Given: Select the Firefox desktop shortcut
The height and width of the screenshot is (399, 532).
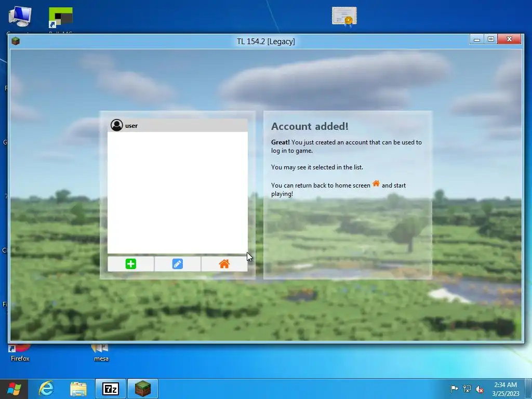Looking at the screenshot, I should (20, 353).
